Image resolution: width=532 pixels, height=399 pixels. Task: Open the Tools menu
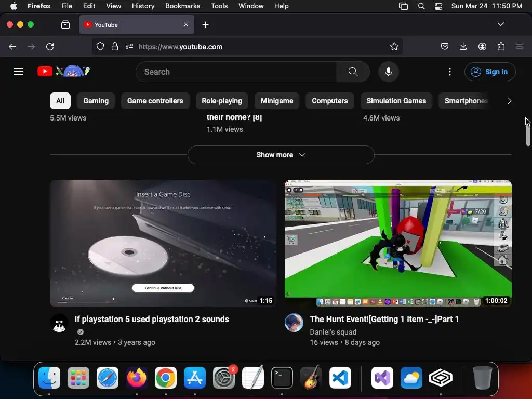click(x=219, y=6)
